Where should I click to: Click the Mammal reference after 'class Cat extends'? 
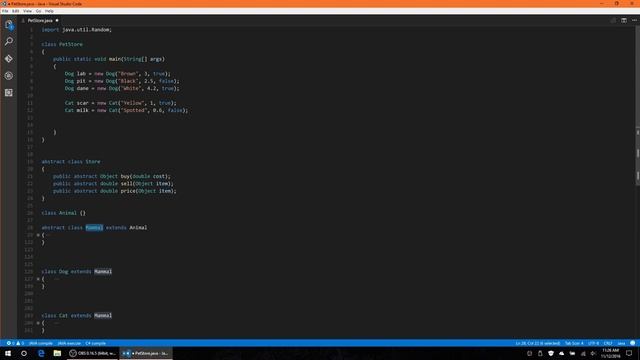click(103, 316)
